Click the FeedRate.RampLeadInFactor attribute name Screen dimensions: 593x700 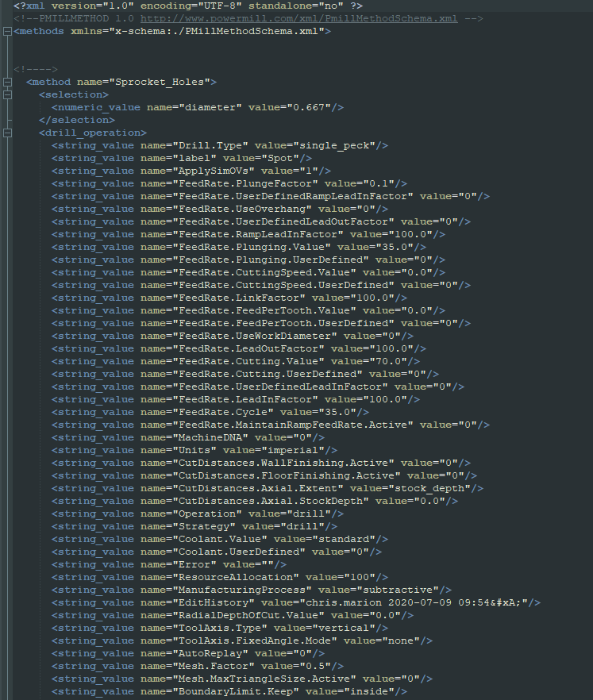(258, 234)
